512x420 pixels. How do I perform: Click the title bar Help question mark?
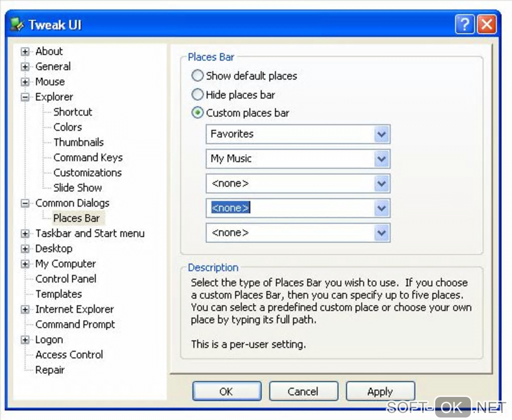464,25
